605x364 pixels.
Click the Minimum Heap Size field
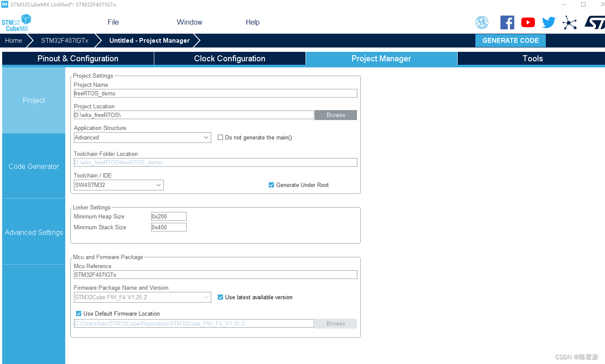[169, 216]
